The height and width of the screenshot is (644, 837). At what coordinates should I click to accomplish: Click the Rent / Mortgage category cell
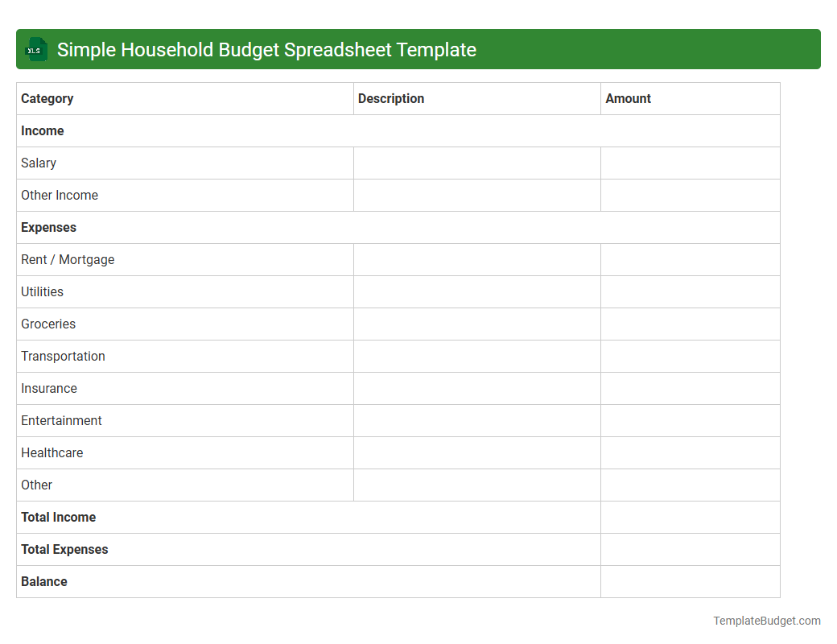(x=68, y=259)
